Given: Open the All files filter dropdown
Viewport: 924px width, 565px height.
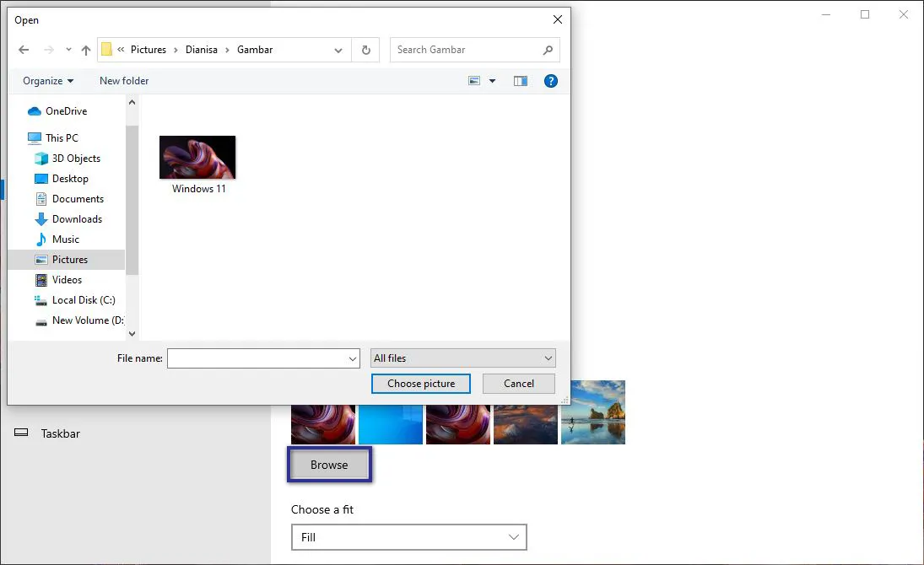Looking at the screenshot, I should pos(462,358).
